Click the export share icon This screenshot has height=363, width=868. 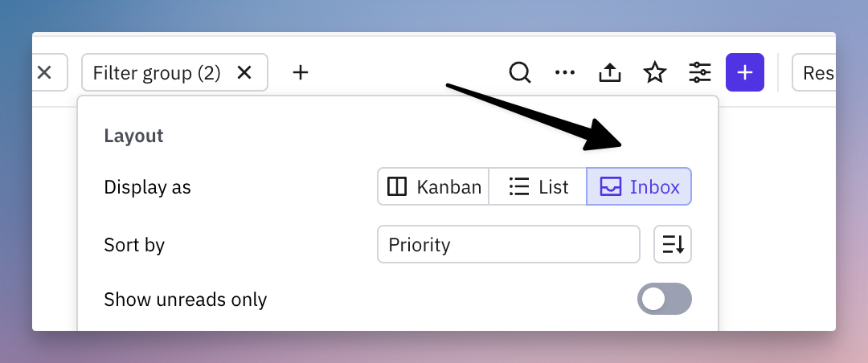(609, 72)
